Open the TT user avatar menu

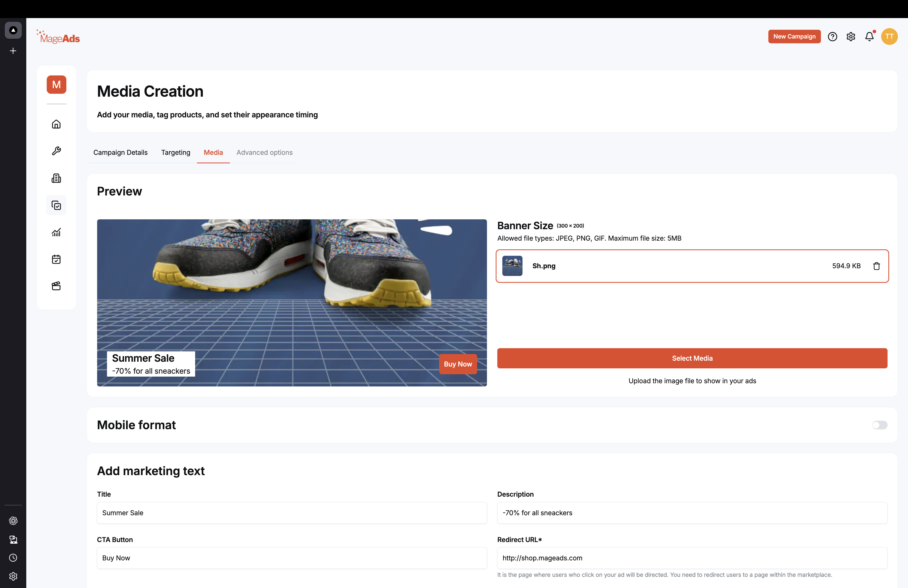coord(889,37)
